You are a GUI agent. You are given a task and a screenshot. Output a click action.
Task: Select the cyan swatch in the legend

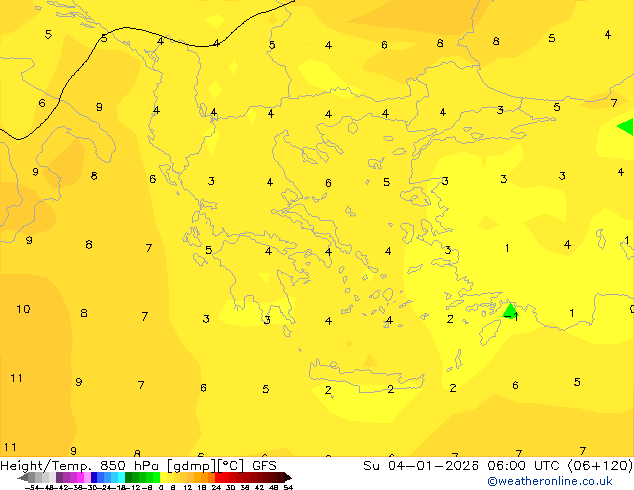(x=121, y=477)
